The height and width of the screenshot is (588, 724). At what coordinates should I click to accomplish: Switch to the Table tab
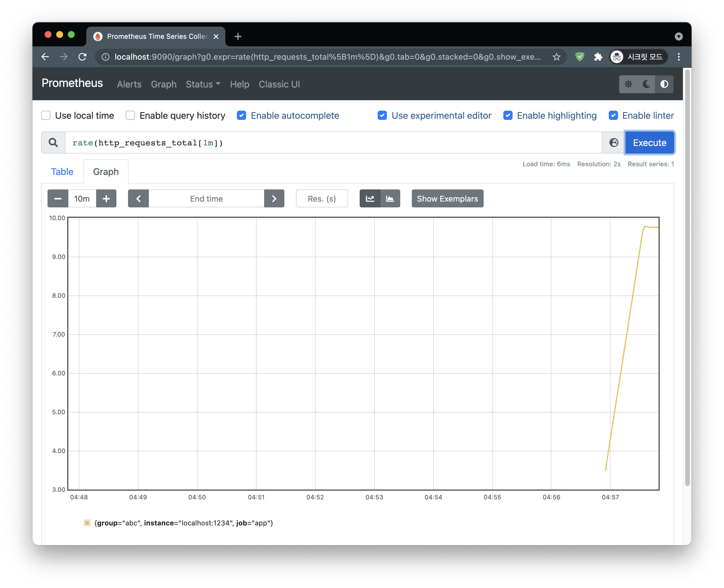62,172
